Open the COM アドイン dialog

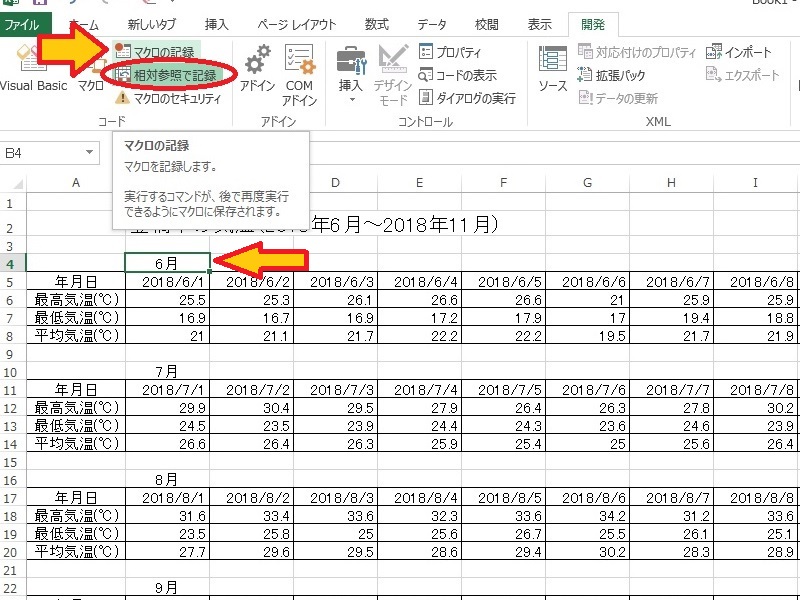point(299,75)
